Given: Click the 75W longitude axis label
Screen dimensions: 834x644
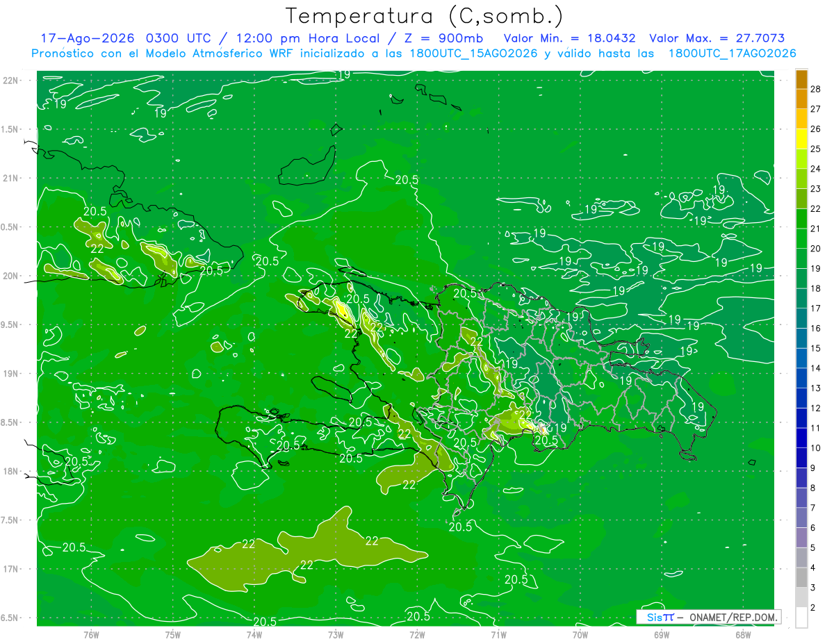Looking at the screenshot, I should [x=173, y=634].
